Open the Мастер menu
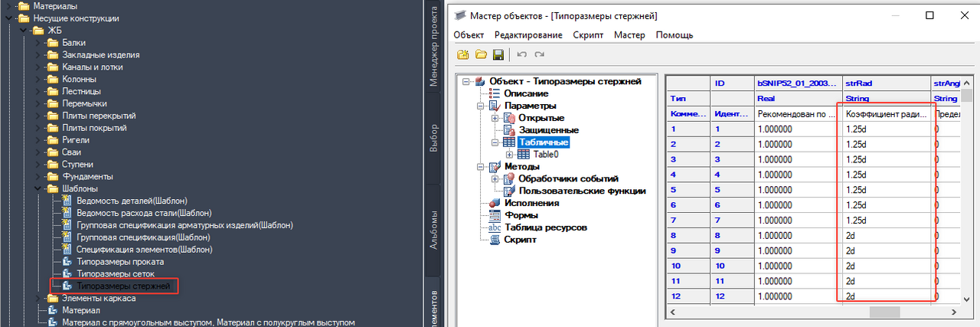The width and height of the screenshot is (980, 327). click(629, 34)
